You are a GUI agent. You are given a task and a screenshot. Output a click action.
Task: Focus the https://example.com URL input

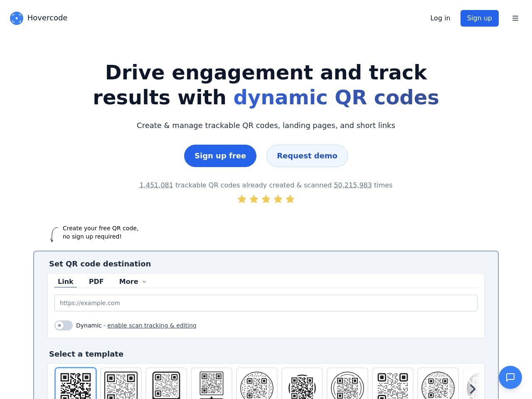[x=266, y=303]
